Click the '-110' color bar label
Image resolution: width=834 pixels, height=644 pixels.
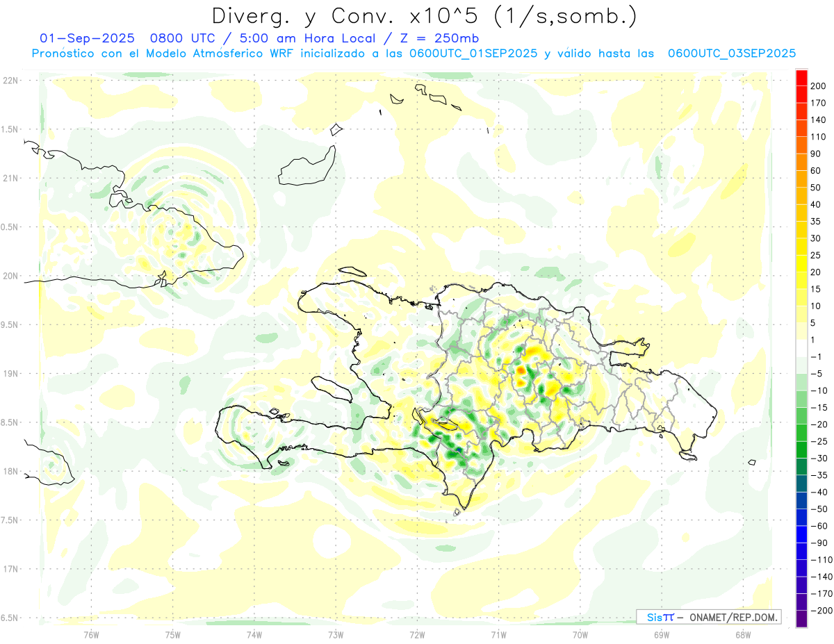pyautogui.click(x=820, y=559)
